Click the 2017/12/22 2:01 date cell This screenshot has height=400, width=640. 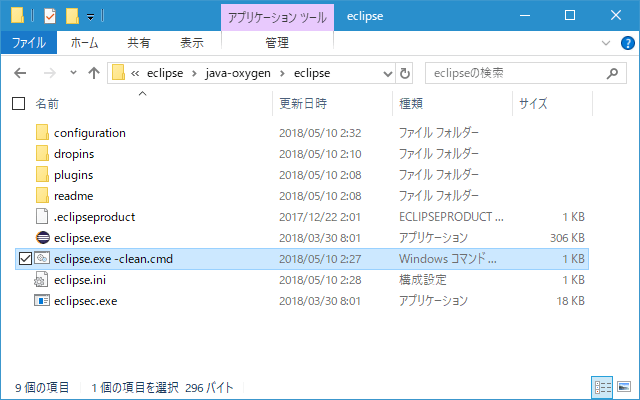pyautogui.click(x=320, y=217)
